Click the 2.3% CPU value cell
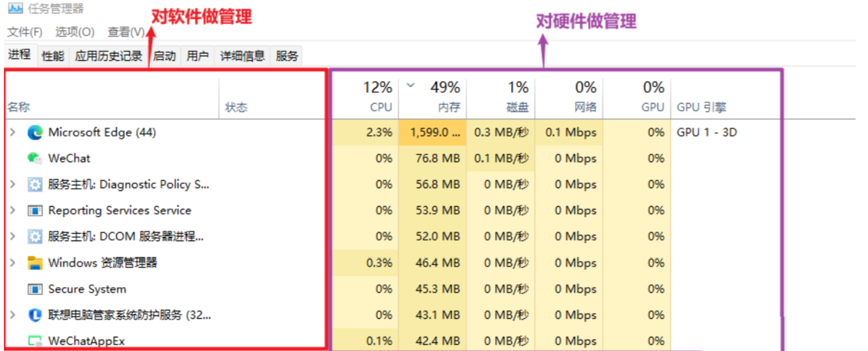The image size is (868, 351). point(365,132)
